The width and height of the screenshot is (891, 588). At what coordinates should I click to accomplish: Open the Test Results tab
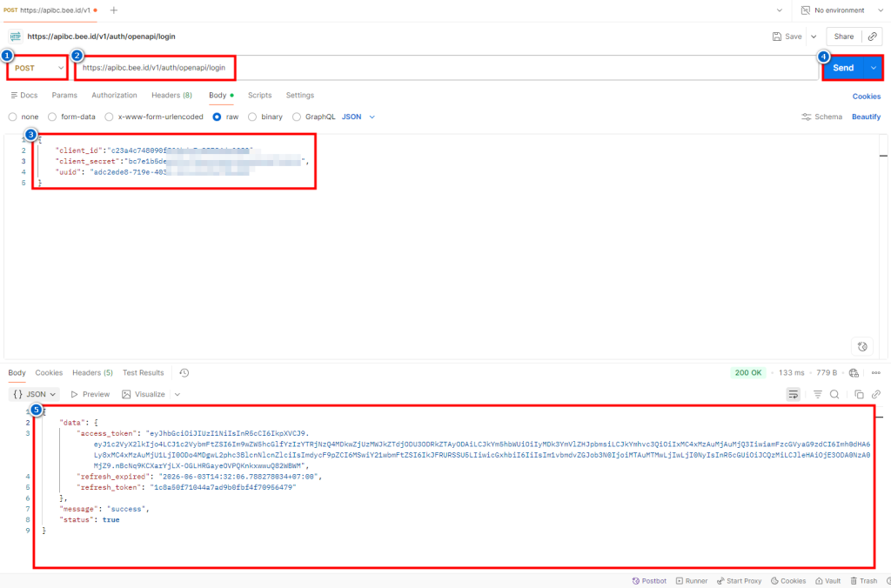(x=144, y=372)
